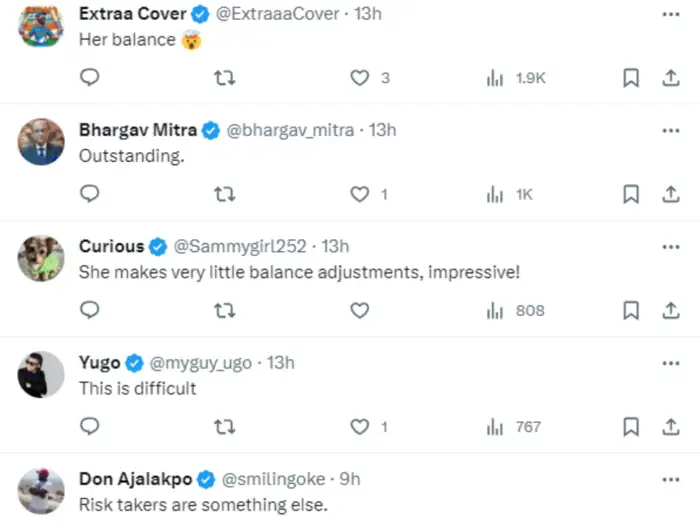The width and height of the screenshot is (700, 525).
Task: Like Extraa Cover's "Her balance" tweet
Action: click(x=360, y=78)
